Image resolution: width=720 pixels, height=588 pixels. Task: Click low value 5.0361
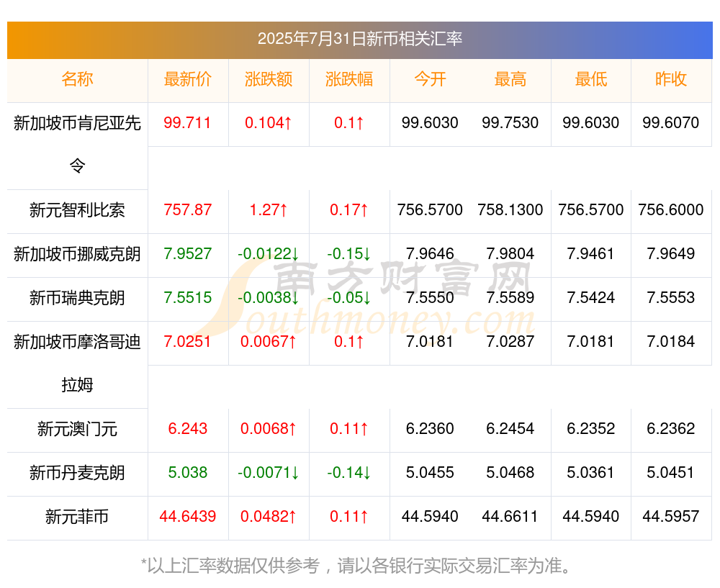pos(590,473)
